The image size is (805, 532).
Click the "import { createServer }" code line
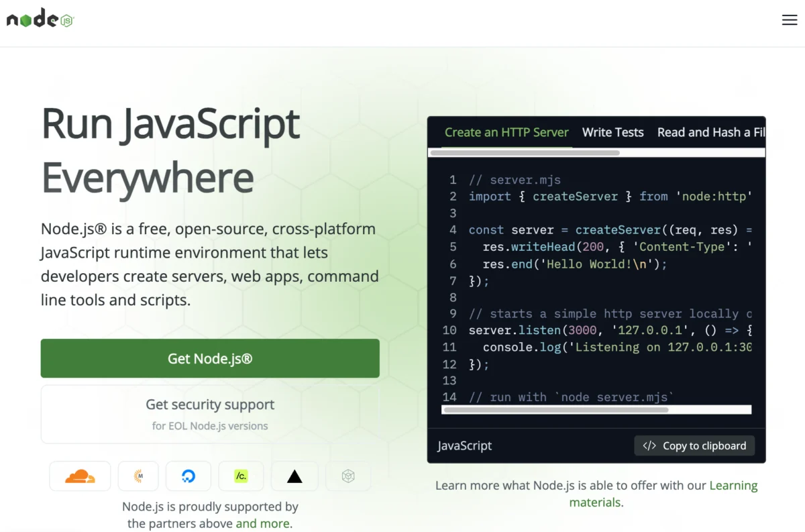click(x=610, y=197)
